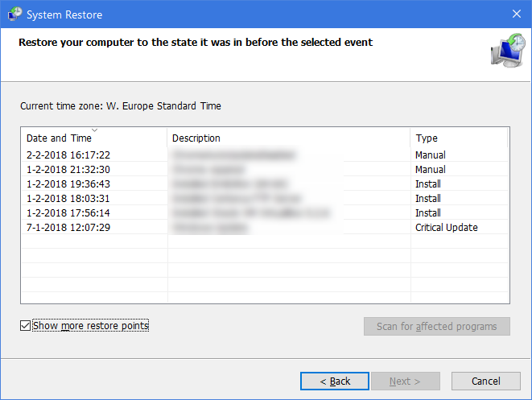Sort by the Description column header
532x400 pixels.
(288, 138)
